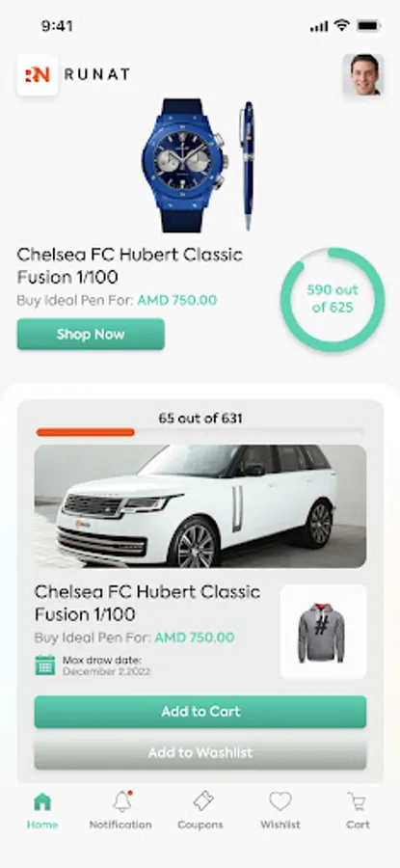Open the Notification bell icon
The width and height of the screenshot is (400, 868).
[x=121, y=801]
